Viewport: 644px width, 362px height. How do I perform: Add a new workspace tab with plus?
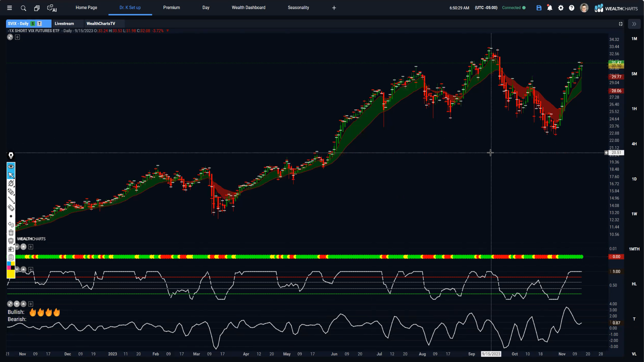pyautogui.click(x=334, y=8)
